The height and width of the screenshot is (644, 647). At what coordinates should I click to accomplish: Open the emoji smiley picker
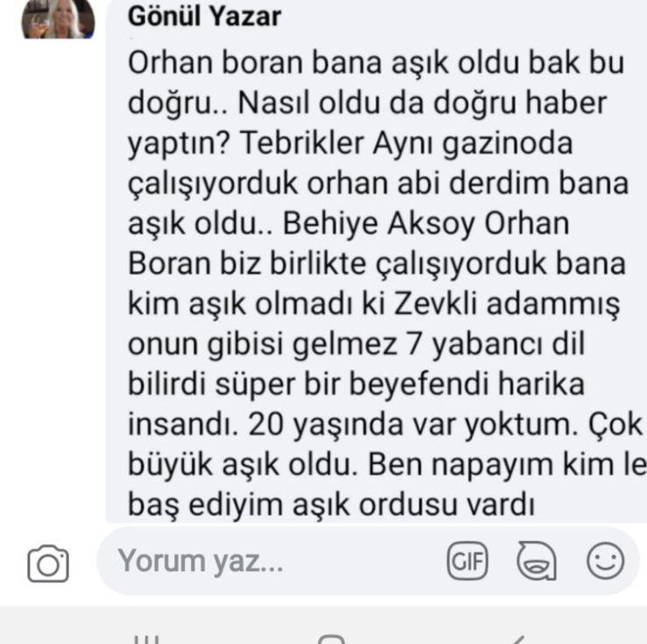[605, 561]
